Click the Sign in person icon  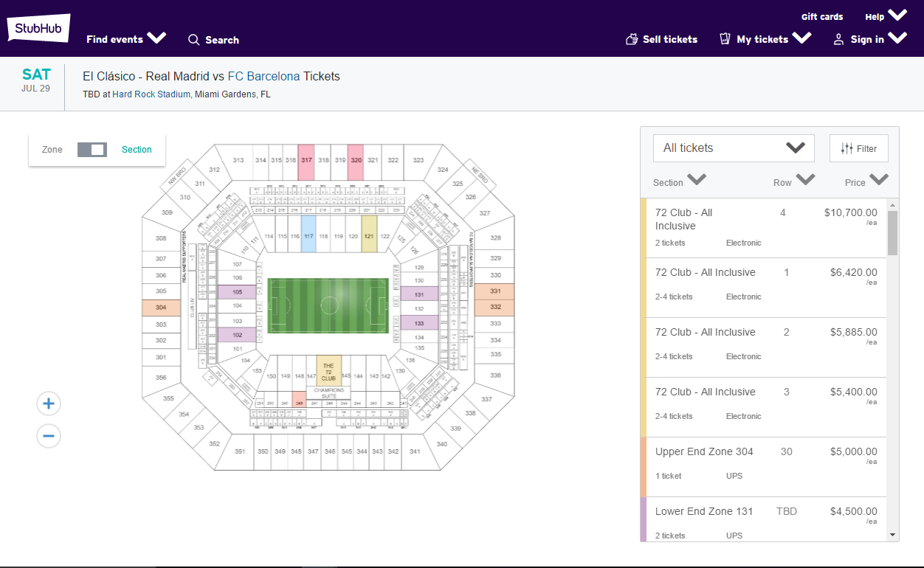[x=838, y=40]
